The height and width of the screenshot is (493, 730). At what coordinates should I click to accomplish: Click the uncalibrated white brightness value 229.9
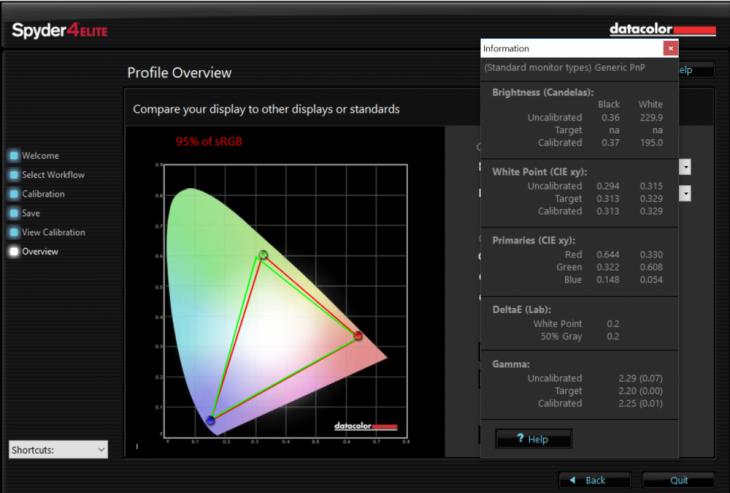(651, 117)
